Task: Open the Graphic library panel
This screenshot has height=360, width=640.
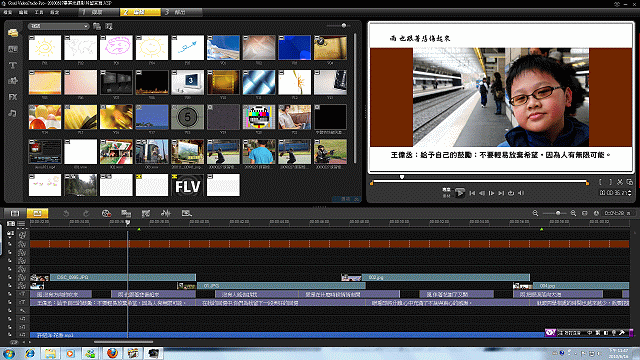Action: 13,81
